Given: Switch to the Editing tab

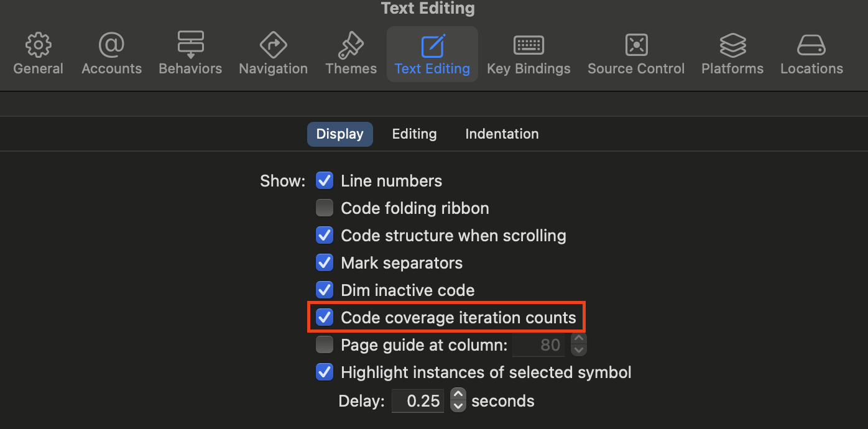Looking at the screenshot, I should [414, 134].
